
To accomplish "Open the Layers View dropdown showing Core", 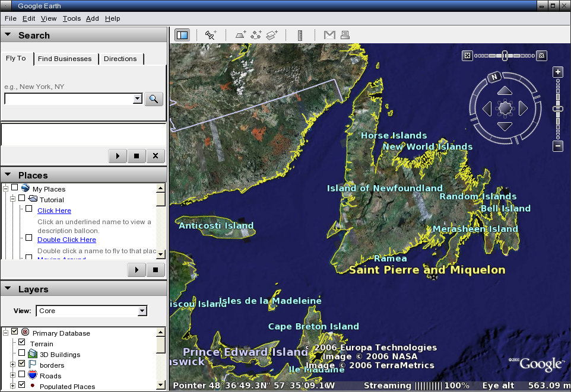I will [x=142, y=311].
